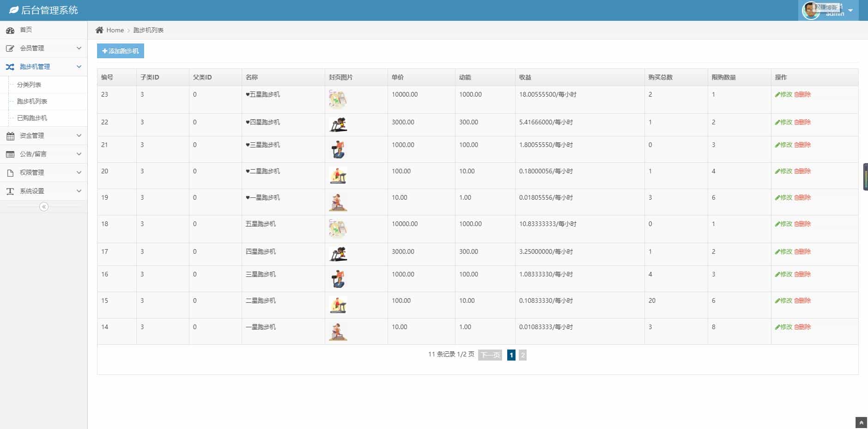Viewport: 868px width, 429px height.
Task: Click the Home breadcrumb house icon
Action: (99, 30)
